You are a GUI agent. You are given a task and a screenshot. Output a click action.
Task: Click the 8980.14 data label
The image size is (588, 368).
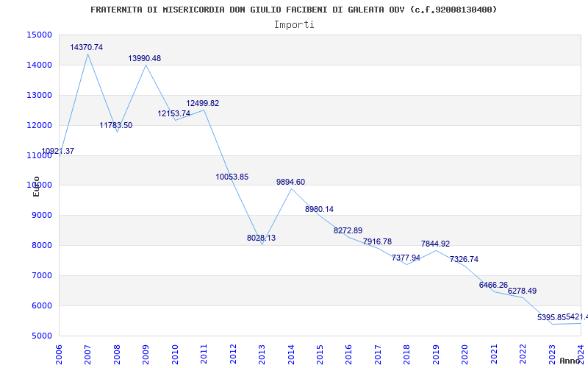[x=319, y=209]
